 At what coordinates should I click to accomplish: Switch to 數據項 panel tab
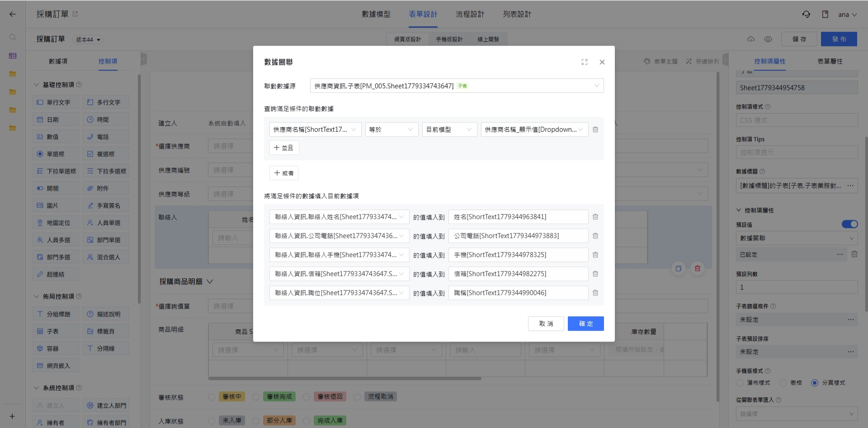tap(58, 61)
